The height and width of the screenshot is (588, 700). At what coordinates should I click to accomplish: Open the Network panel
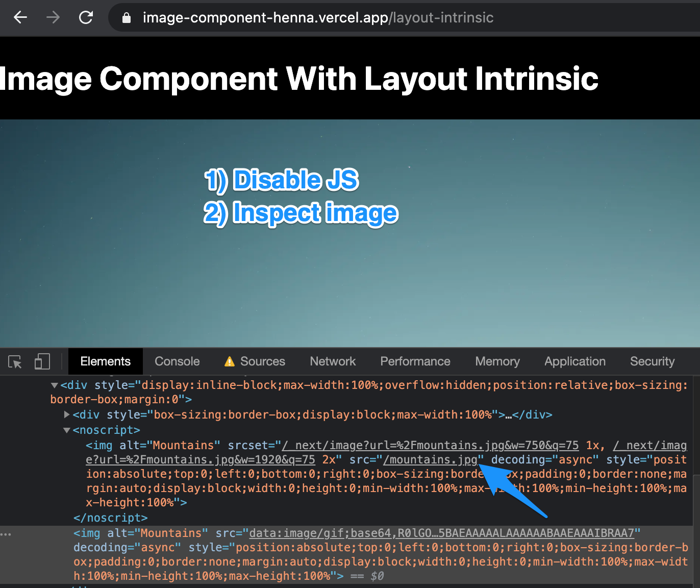[333, 361]
